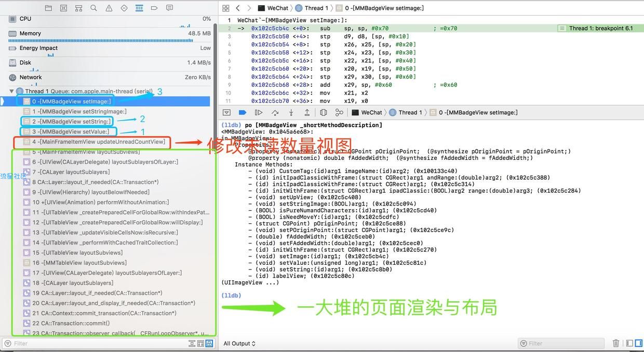Viewport: 644px width, 352px height.
Task: Toggle the console pane visibility
Action: 638,343
